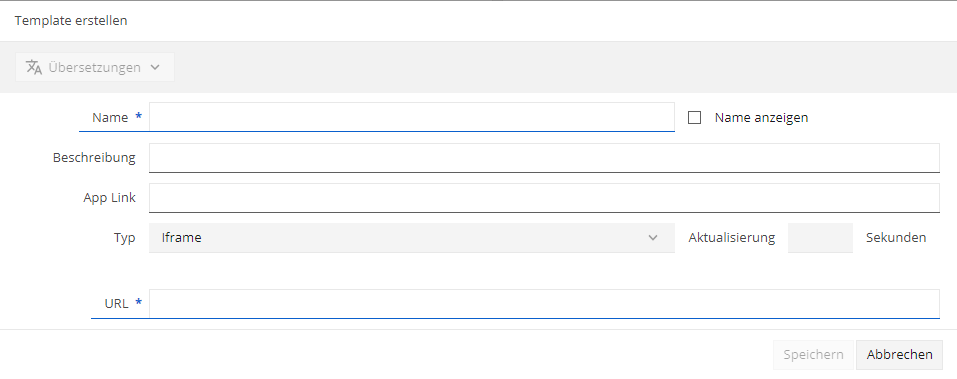Click the Beschreibung field label

point(94,157)
